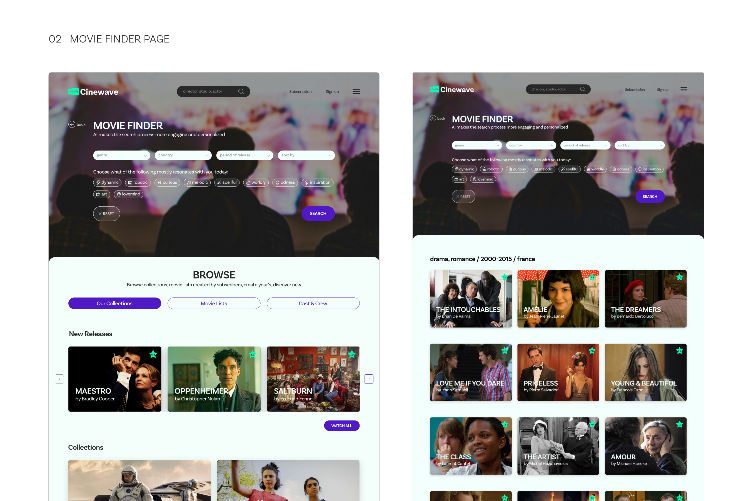Favorite Saltburn with its star icon

tap(352, 354)
